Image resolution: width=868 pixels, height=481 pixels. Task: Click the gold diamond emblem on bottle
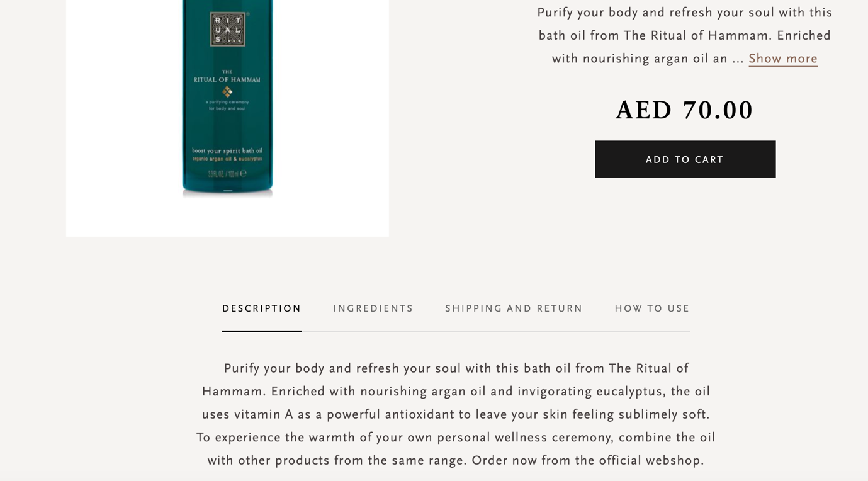click(227, 92)
